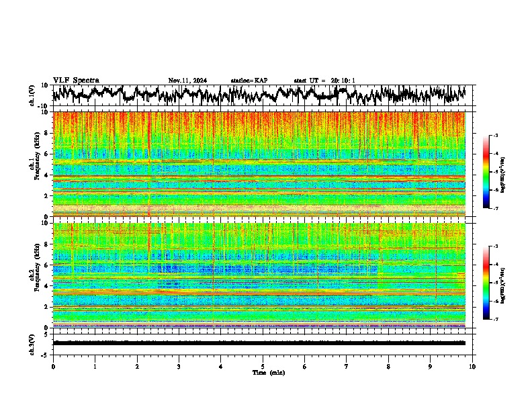Click inside the ch.2 spectrogram panel
This screenshot has height=411, width=532.
pos(259,275)
